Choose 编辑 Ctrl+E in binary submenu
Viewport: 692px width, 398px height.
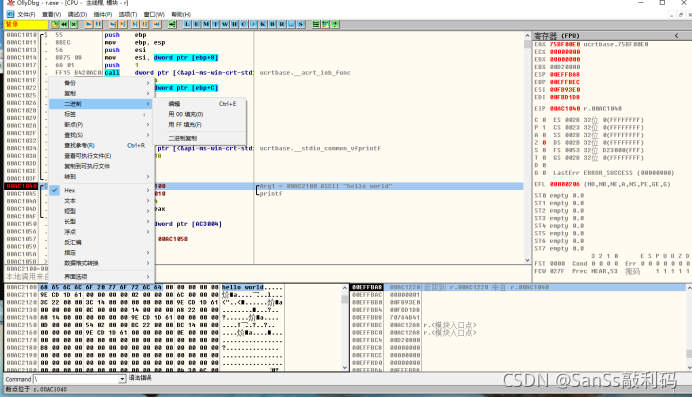(199, 104)
